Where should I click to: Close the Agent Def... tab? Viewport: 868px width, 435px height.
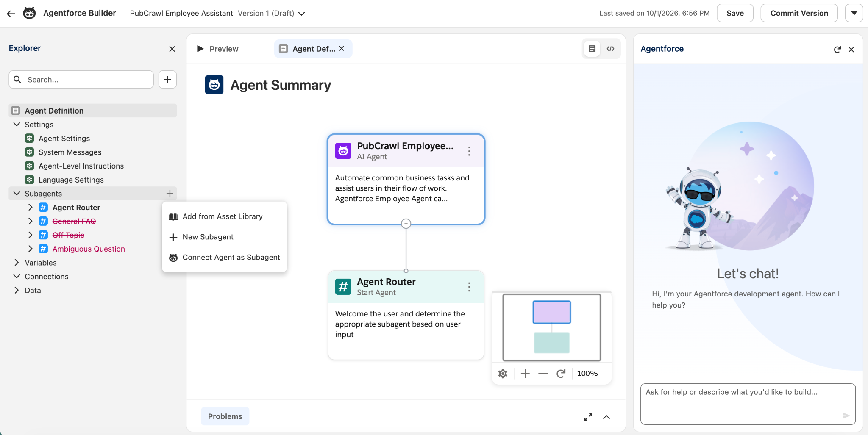tap(342, 49)
